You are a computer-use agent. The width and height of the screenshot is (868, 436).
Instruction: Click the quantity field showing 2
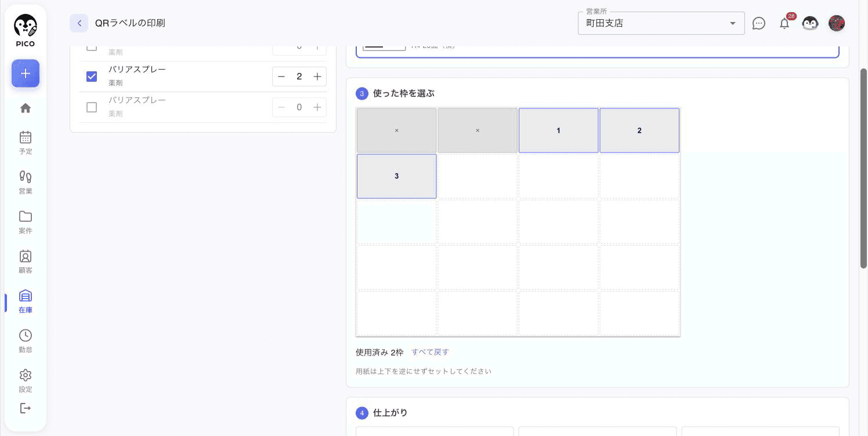[x=299, y=77]
